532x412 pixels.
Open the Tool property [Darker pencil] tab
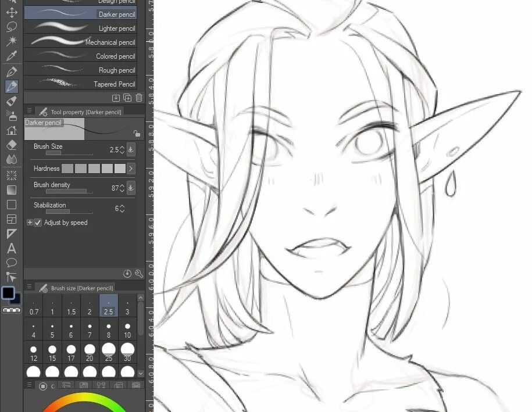pos(80,112)
